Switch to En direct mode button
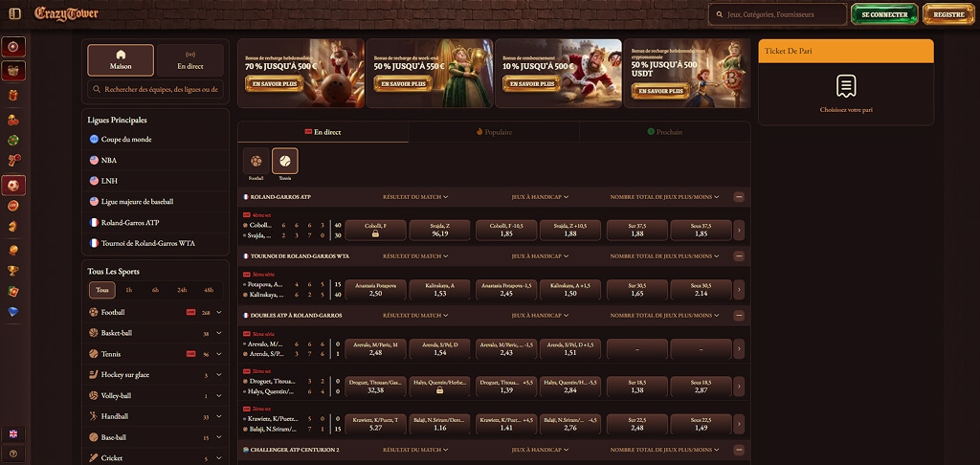 (190, 60)
